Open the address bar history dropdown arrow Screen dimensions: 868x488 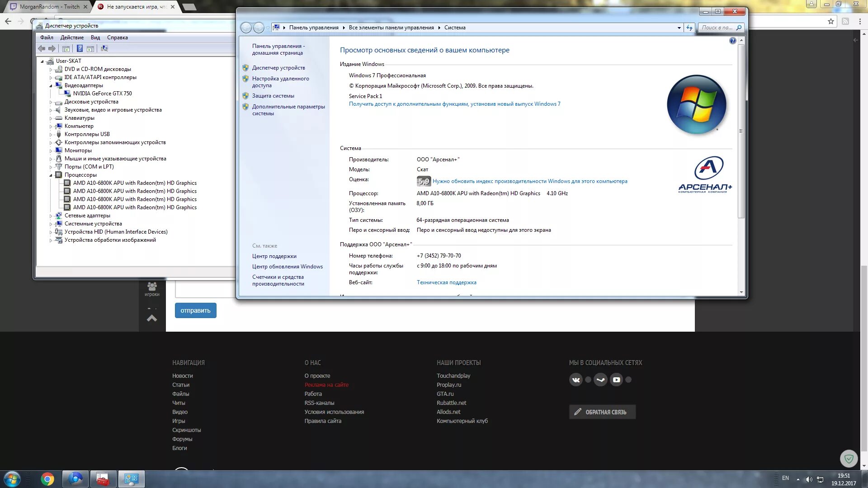(679, 28)
